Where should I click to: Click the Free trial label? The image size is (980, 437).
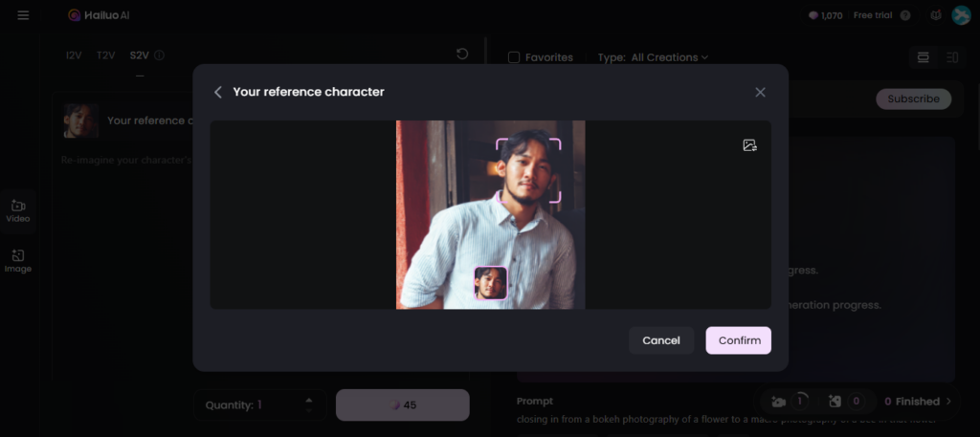coord(873,15)
